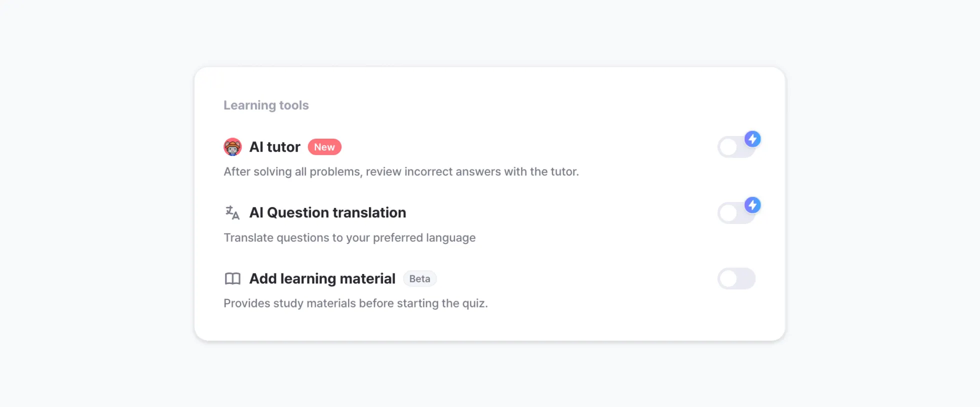This screenshot has width=980, height=407.
Task: Click the AI tutor title
Action: tap(274, 147)
